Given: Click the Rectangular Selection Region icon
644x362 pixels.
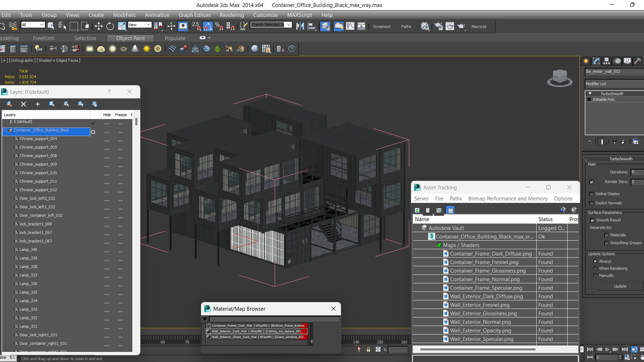Looking at the screenshot, I should (x=74, y=26).
